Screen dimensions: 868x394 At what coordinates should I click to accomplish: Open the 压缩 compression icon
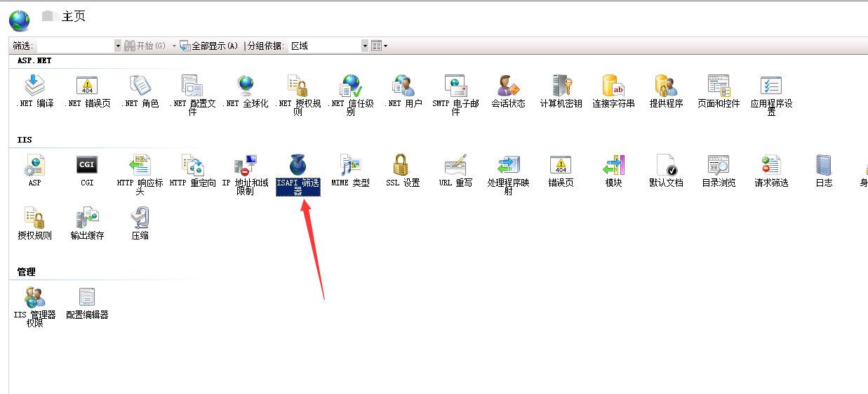[x=140, y=219]
